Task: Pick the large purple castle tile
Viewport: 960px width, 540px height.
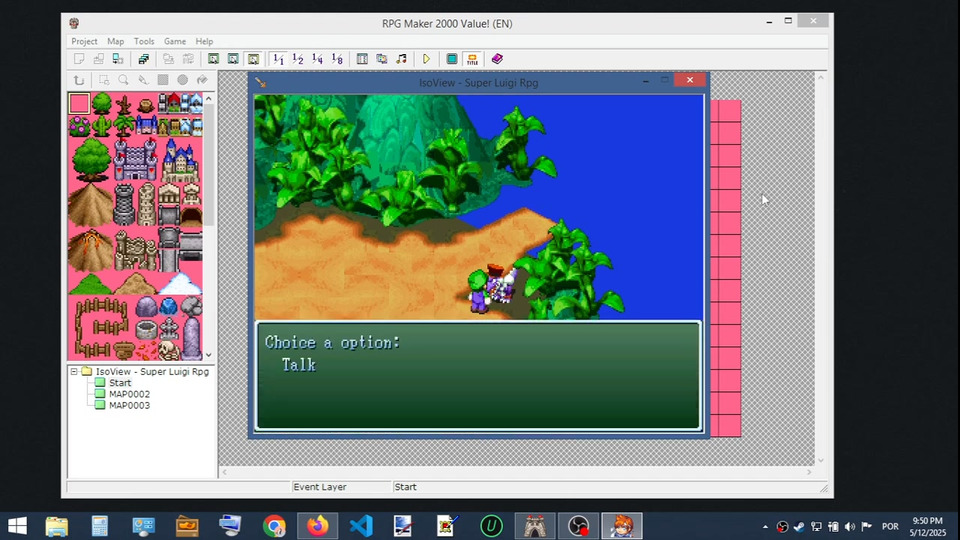Action: coord(135,160)
